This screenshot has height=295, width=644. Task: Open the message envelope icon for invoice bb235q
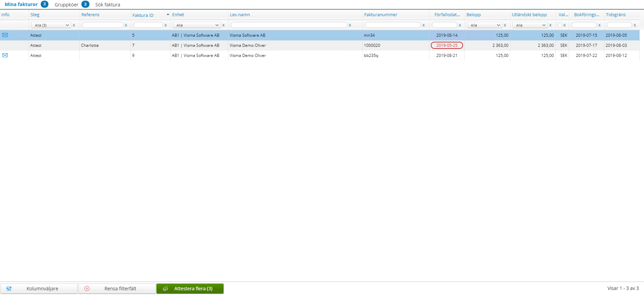tap(5, 55)
